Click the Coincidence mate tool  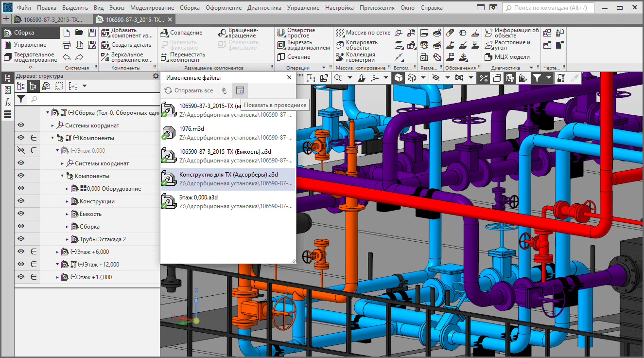164,33
